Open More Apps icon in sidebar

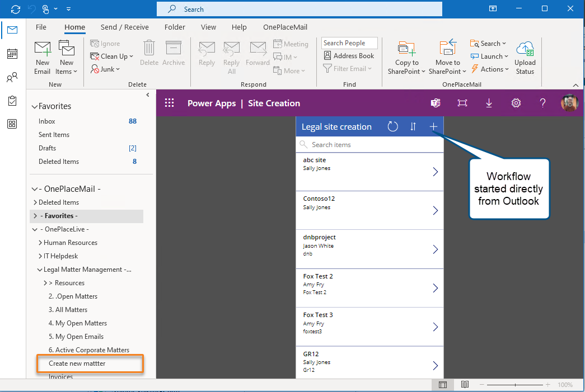pyautogui.click(x=12, y=124)
